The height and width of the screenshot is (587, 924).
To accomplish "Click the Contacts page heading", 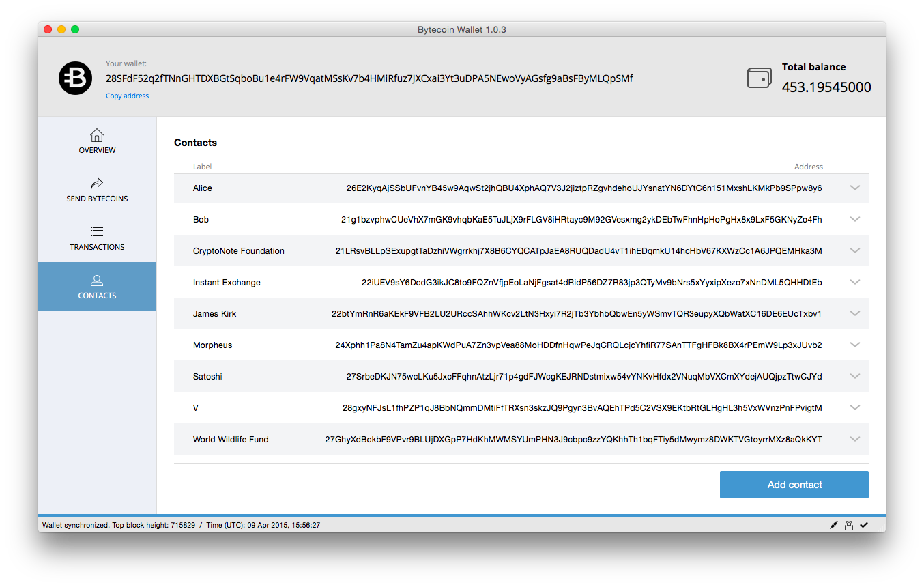I will pyautogui.click(x=195, y=143).
